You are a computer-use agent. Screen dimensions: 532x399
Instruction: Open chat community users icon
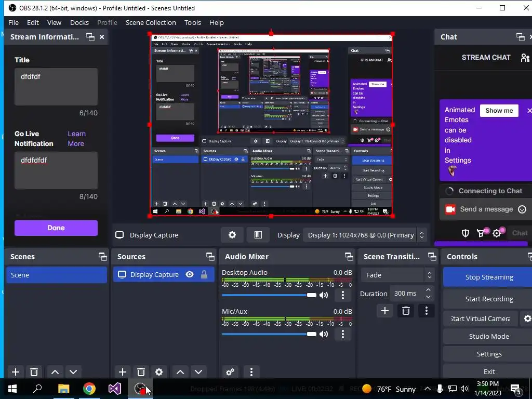click(x=525, y=57)
